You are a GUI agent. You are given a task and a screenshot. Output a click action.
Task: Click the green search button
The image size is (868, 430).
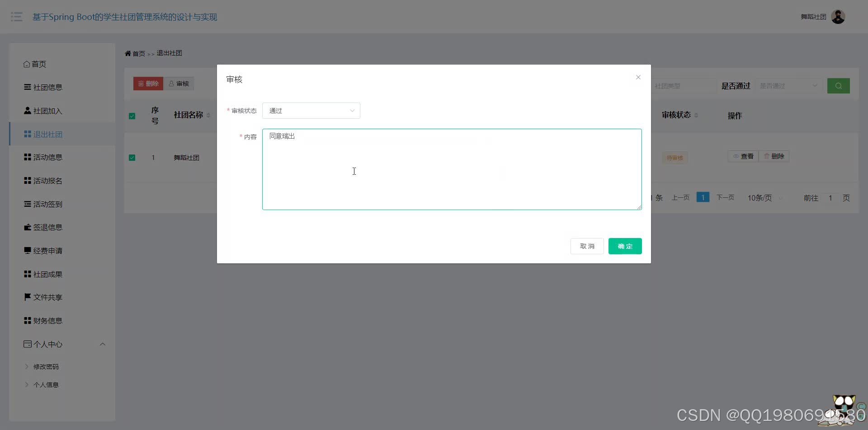pos(839,86)
